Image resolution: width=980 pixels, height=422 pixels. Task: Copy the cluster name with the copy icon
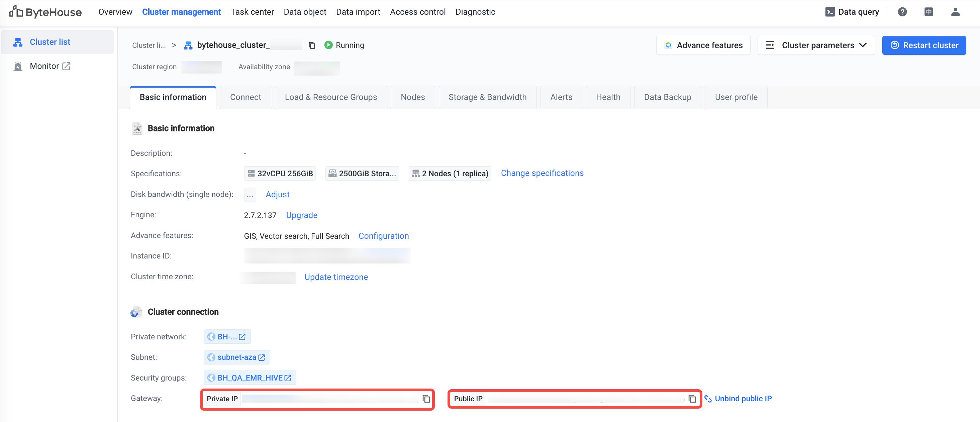click(312, 45)
